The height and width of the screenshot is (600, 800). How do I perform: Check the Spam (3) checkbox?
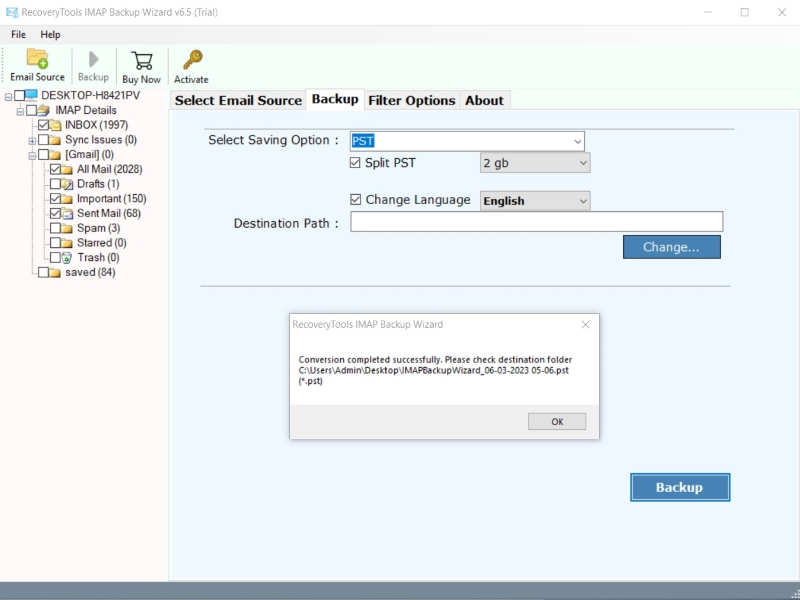point(55,228)
